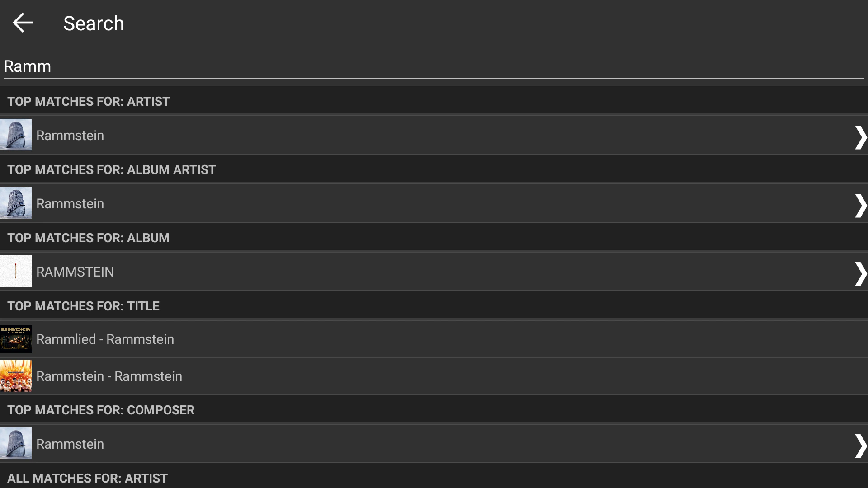Play the track Rammlied - Rammstein
Screen dimensions: 868x488
pyautogui.click(x=105, y=339)
